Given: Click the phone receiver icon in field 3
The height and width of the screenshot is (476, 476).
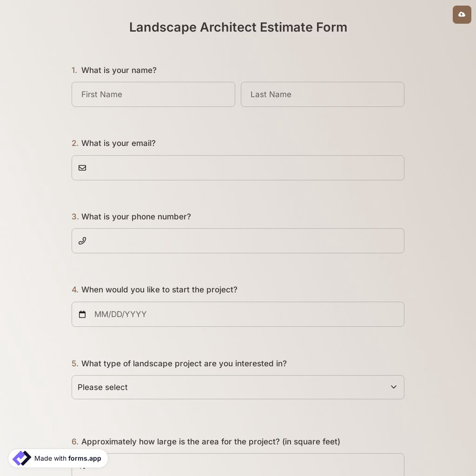Looking at the screenshot, I should 82,240.
